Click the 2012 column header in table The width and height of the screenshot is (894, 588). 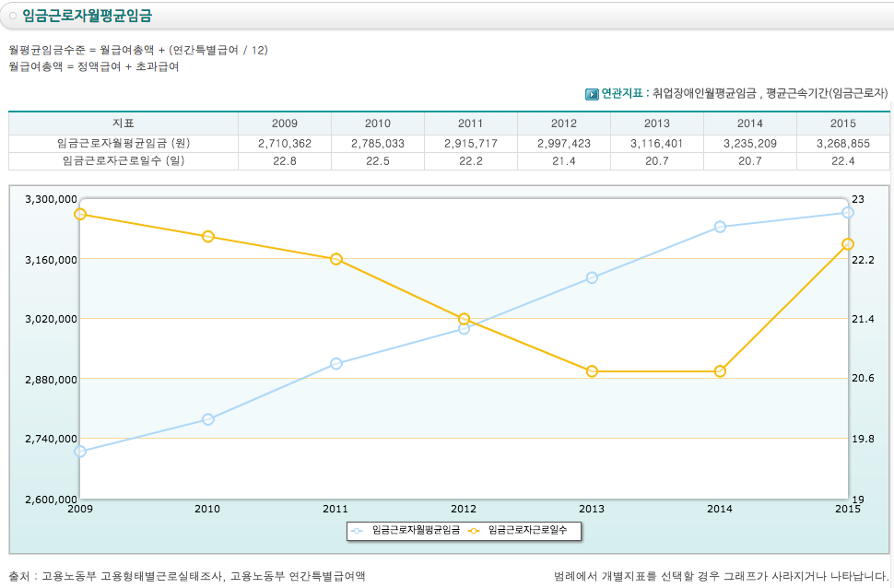(564, 123)
